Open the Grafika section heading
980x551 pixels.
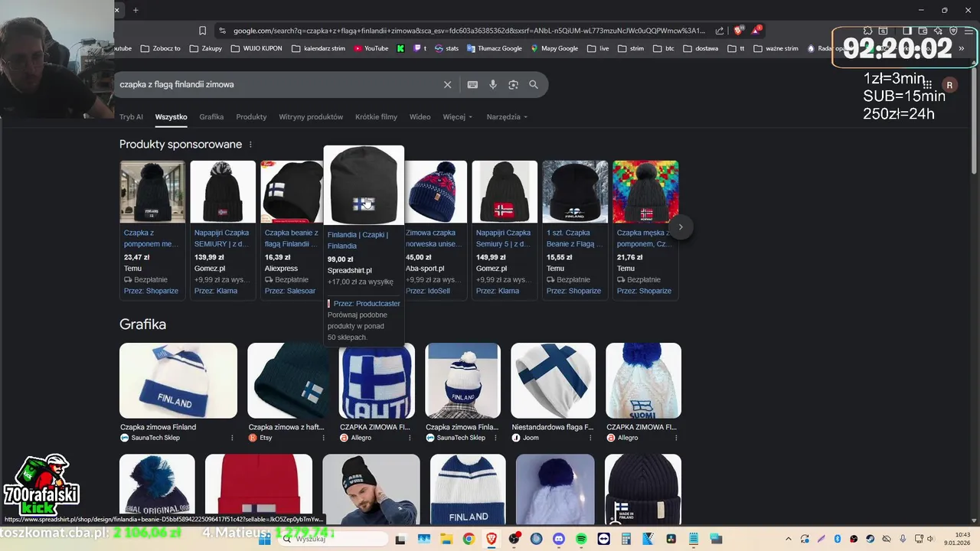coord(142,324)
